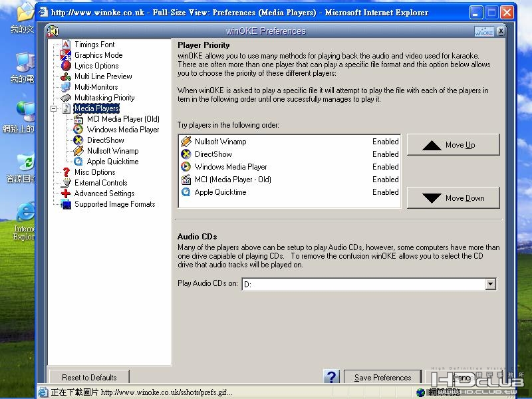Click the Multi-Monitors icon in tree
532x399 pixels.
[x=65, y=87]
